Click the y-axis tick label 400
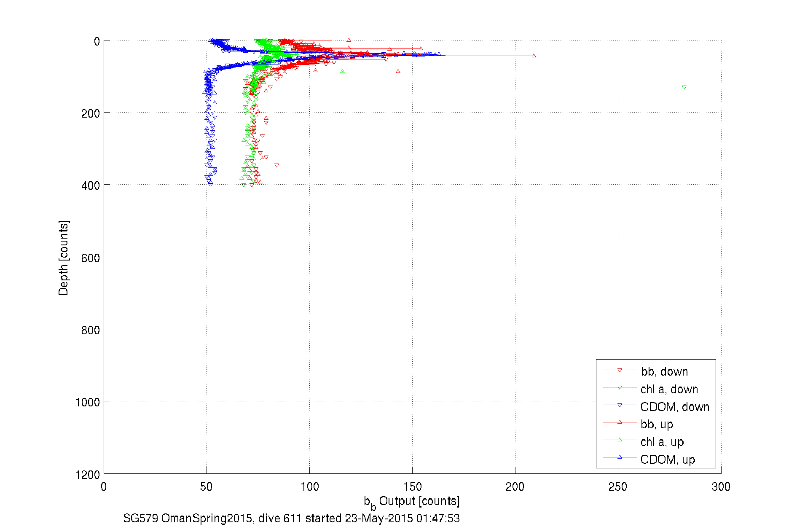Image resolution: width=797 pixels, height=532 pixels. coord(91,185)
